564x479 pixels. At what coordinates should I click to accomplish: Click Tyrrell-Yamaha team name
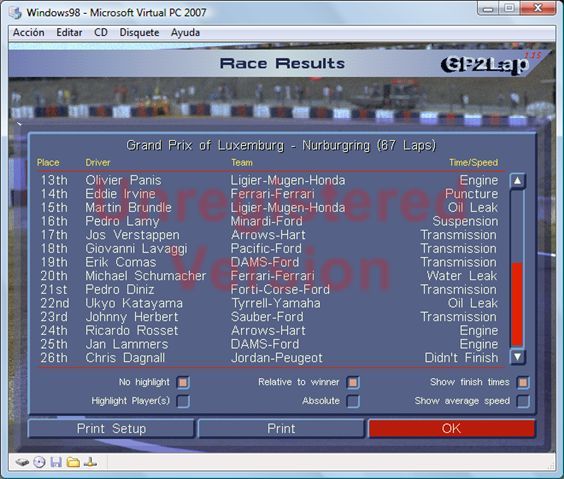point(276,303)
